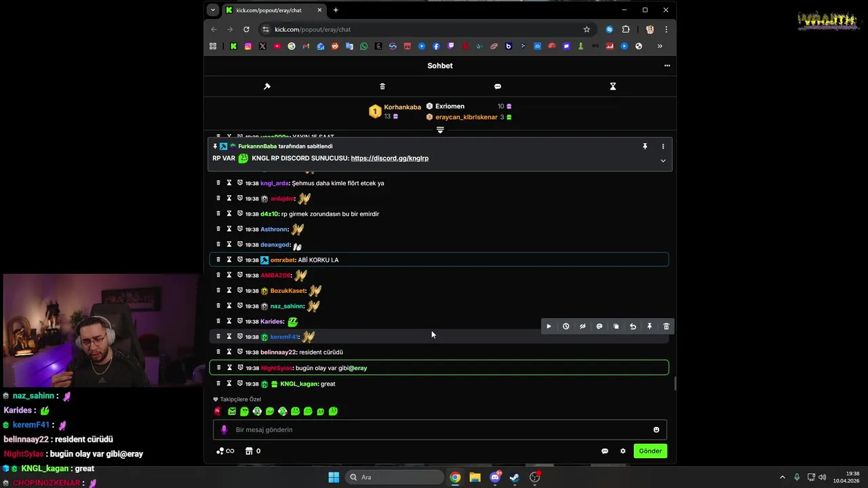The width and height of the screenshot is (868, 488).
Task: Select the kick.com/popout/eray/chat browser tab
Action: 275,10
